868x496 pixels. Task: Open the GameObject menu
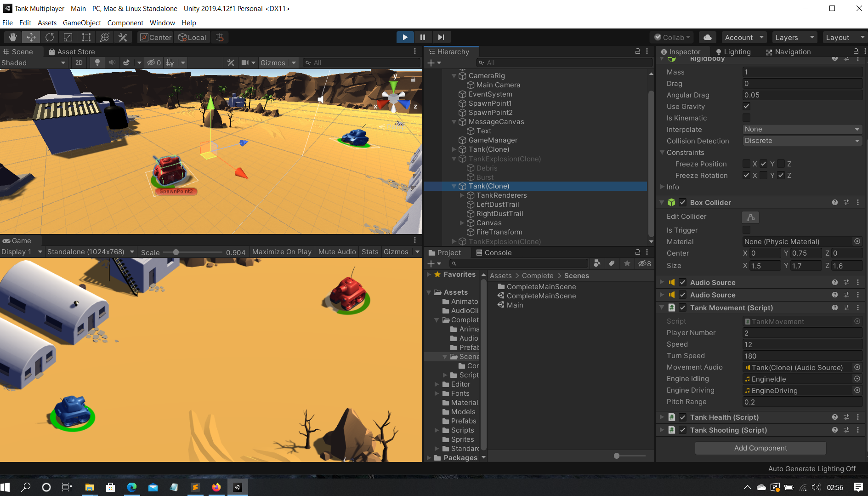pyautogui.click(x=82, y=23)
